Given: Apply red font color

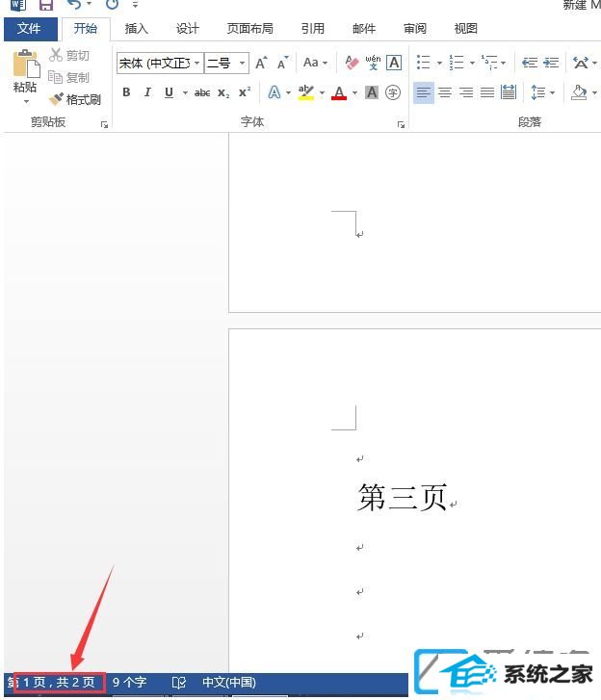Looking at the screenshot, I should click(x=339, y=92).
